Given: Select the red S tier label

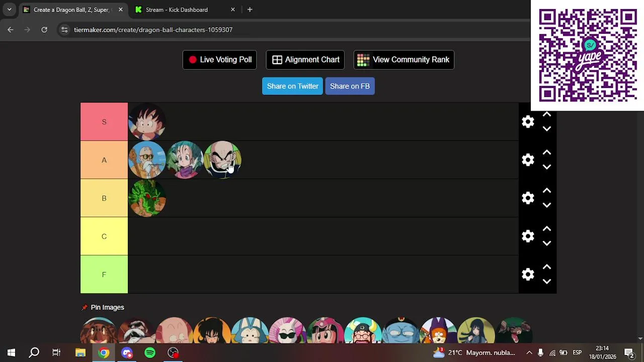Looking at the screenshot, I should (104, 122).
